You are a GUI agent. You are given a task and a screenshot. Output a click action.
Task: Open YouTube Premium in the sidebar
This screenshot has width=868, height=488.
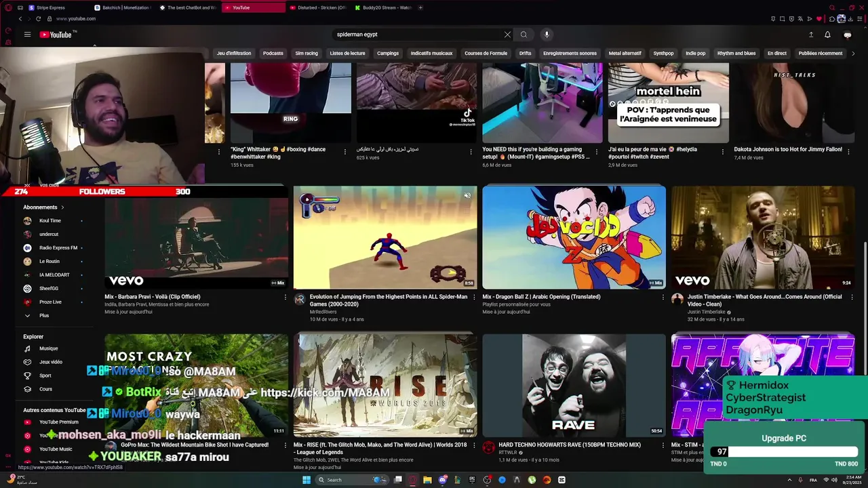pyautogui.click(x=58, y=422)
